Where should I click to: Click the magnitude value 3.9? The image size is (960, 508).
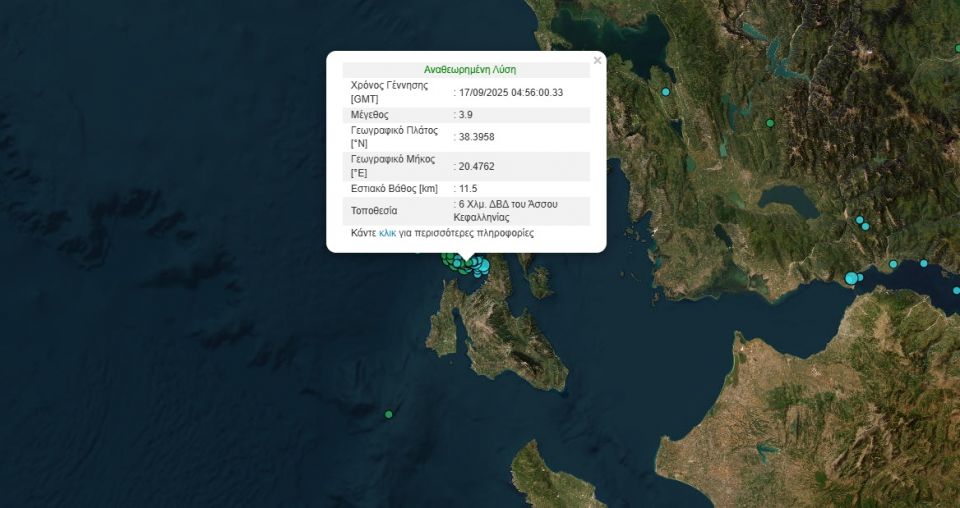click(465, 115)
